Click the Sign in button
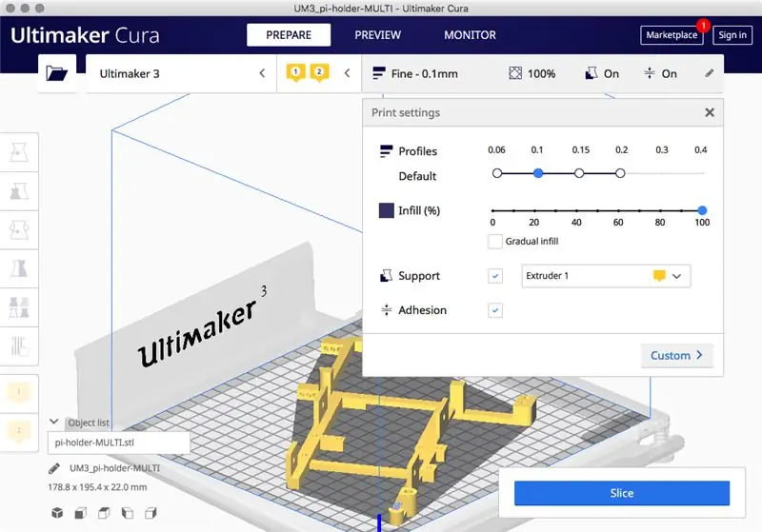The width and height of the screenshot is (762, 532). tap(732, 35)
